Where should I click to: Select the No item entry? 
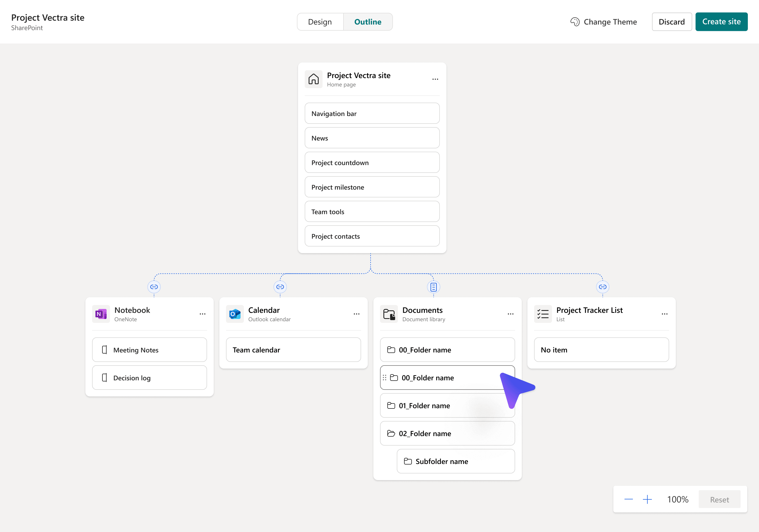coord(601,350)
